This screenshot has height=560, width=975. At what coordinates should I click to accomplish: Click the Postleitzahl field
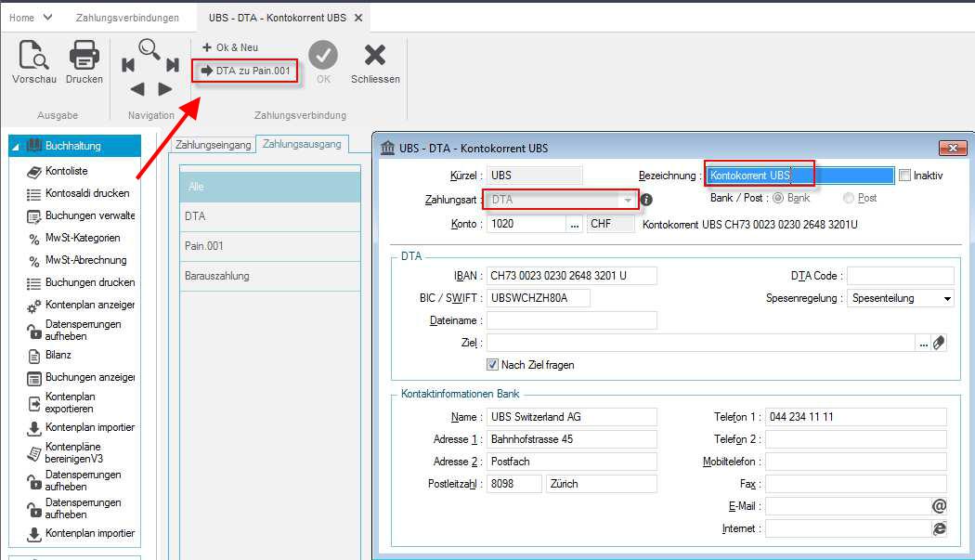[x=514, y=484]
